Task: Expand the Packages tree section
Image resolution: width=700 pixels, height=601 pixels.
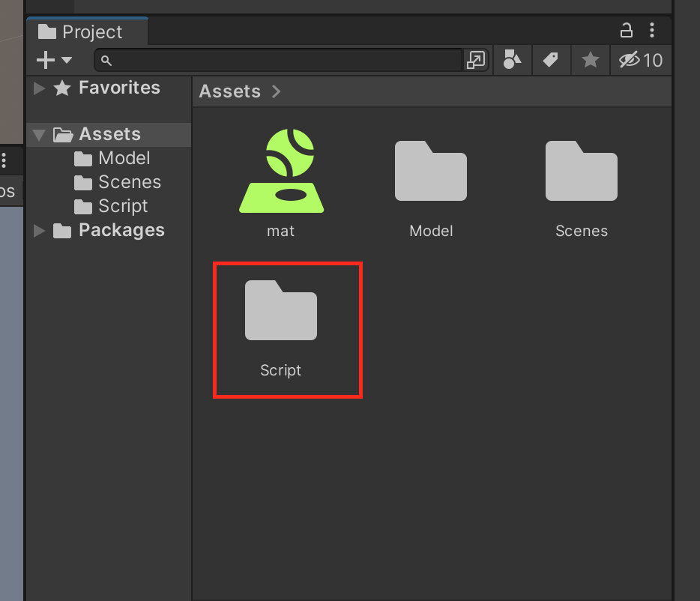Action: click(40, 231)
